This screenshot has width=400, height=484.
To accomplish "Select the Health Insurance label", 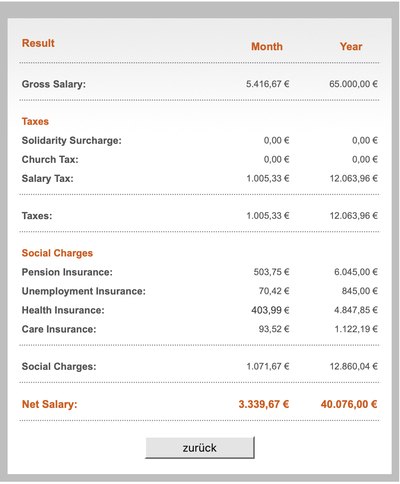I will coord(63,310).
